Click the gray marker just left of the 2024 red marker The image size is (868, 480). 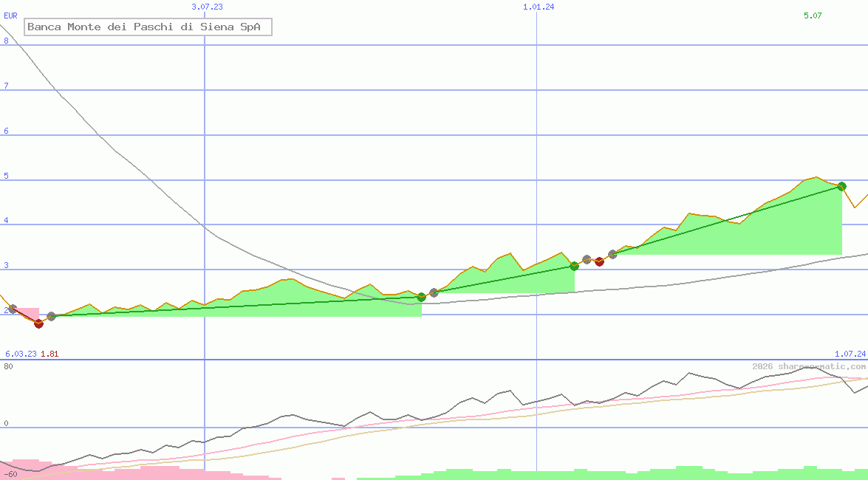(x=587, y=259)
